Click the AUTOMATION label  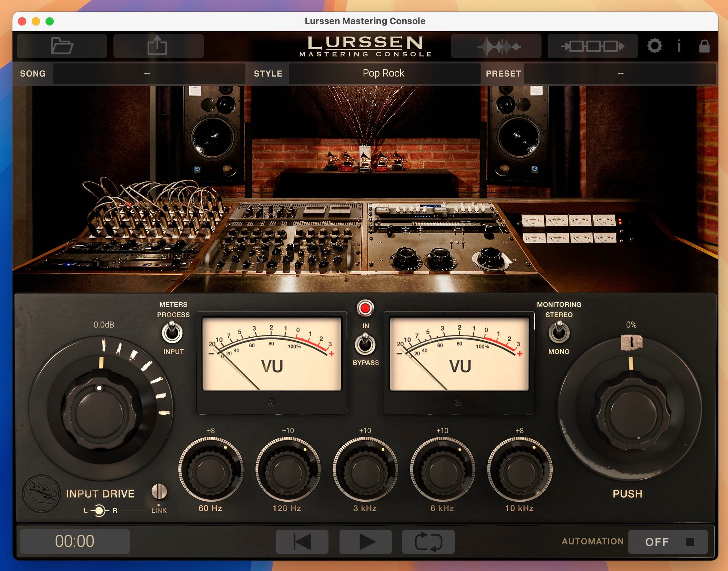(593, 541)
